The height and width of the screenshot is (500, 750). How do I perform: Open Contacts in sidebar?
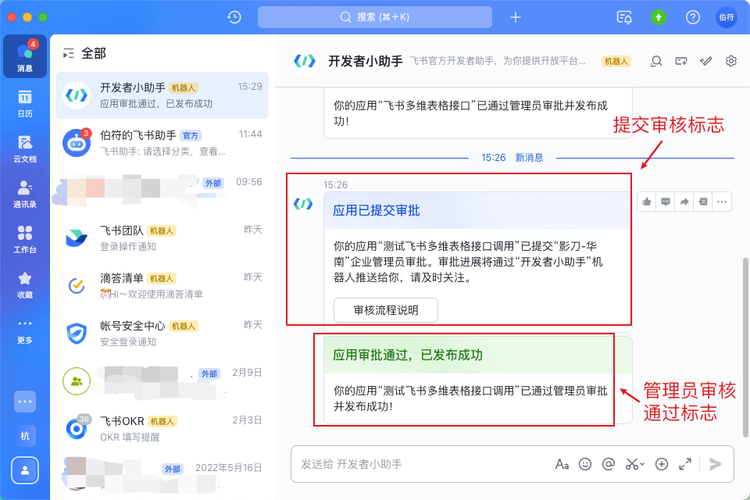point(25,194)
